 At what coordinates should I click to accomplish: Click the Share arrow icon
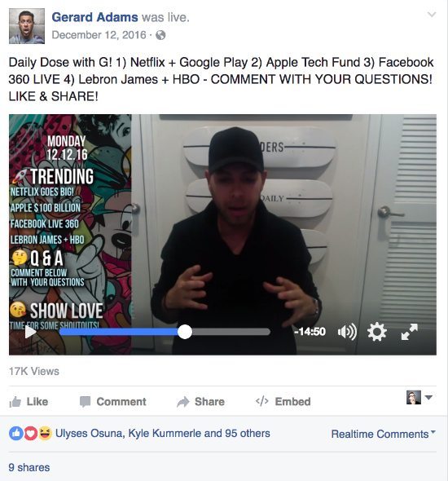(183, 402)
